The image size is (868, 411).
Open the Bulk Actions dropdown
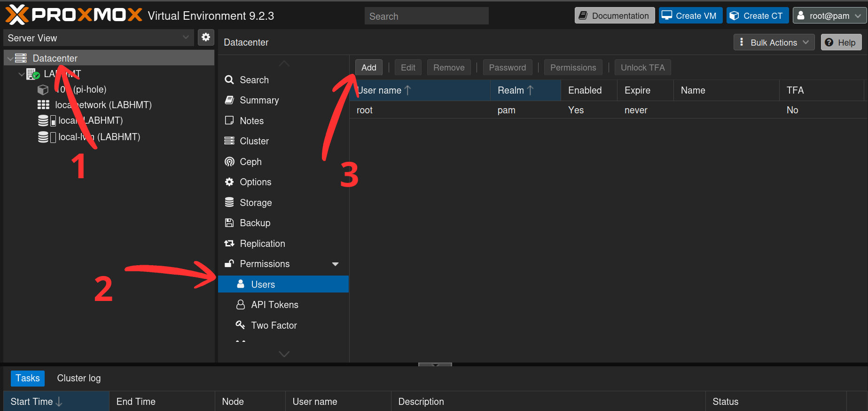point(774,42)
